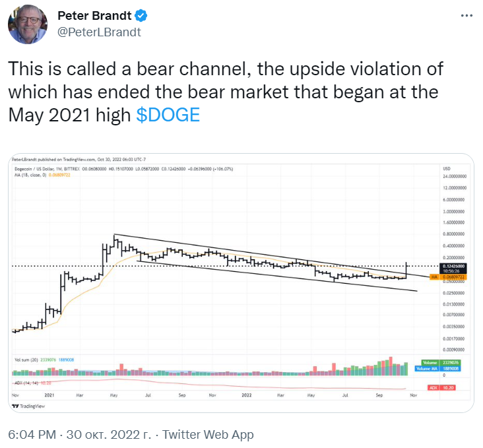Click the blue Volume MA 1889008 label

tap(437, 369)
